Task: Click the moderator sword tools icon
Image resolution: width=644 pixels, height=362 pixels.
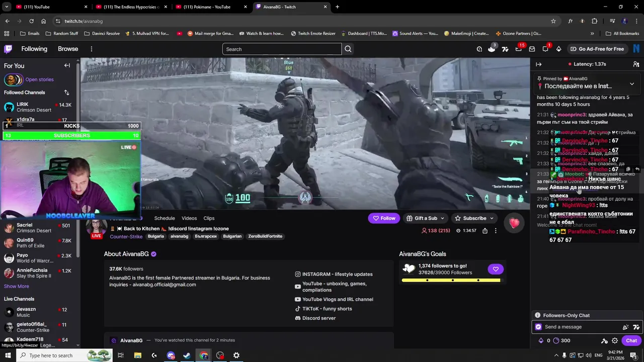Action: pos(604,340)
